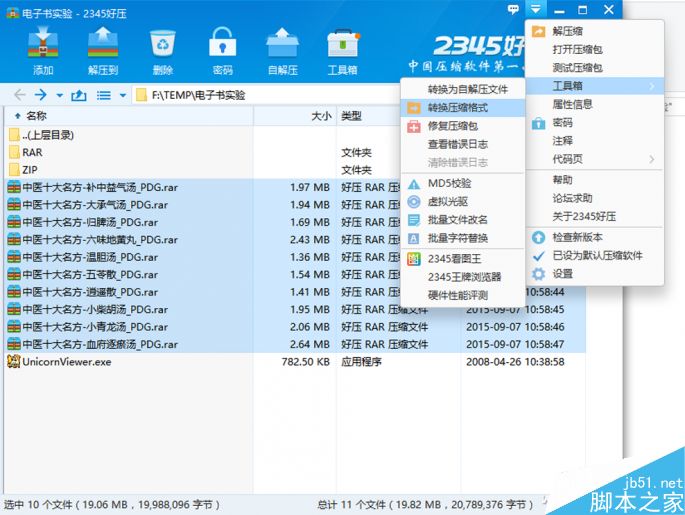Sort by the 名称 column header
Image resolution: width=685 pixels, height=515 pixels.
(x=129, y=116)
